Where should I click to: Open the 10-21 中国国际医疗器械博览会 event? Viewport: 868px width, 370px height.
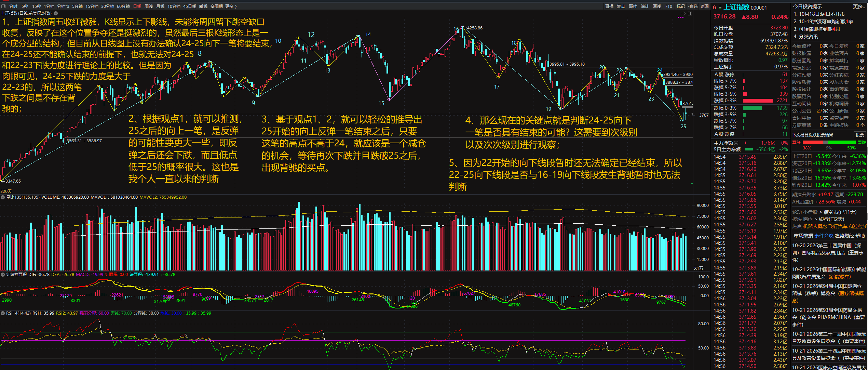829,293
